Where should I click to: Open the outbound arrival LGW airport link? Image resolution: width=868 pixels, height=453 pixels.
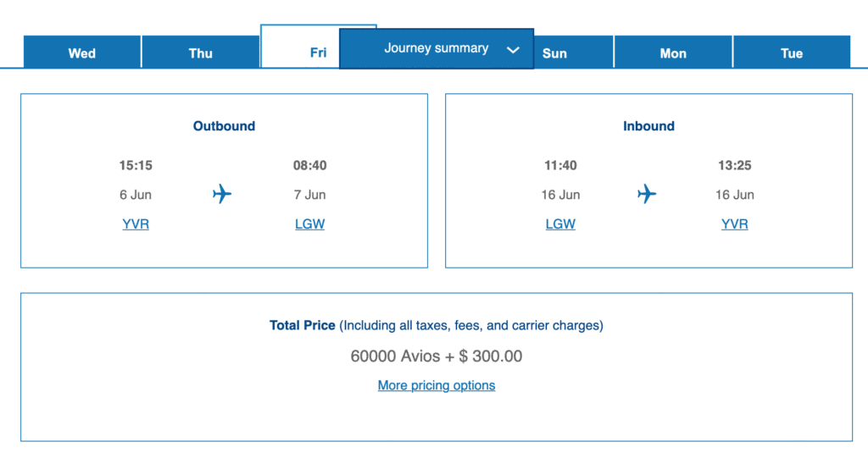point(309,224)
